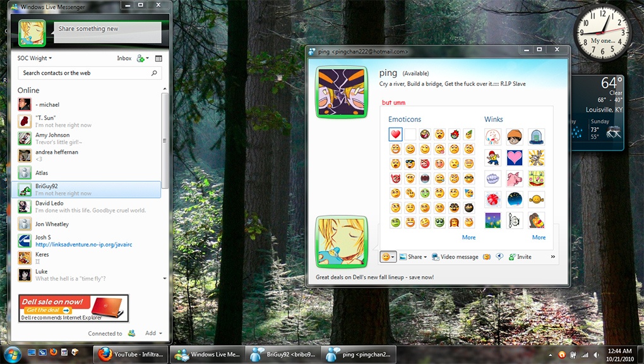Choose the pig wink

point(515,178)
